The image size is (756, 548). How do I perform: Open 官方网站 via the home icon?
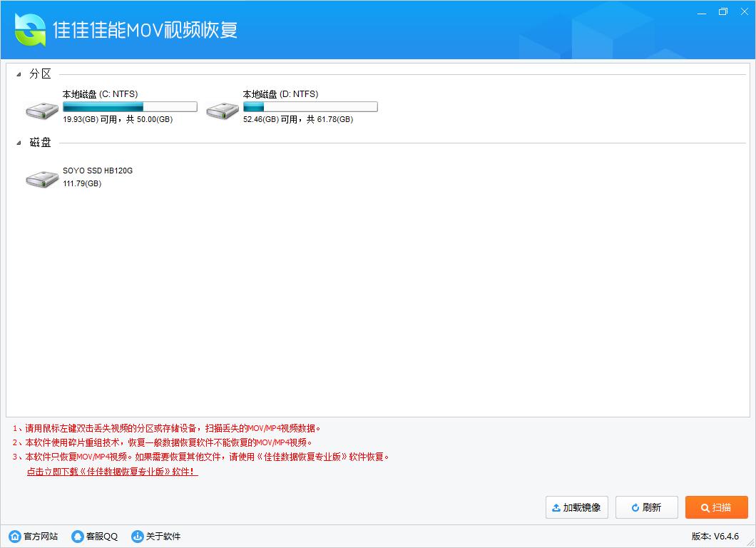point(15,536)
